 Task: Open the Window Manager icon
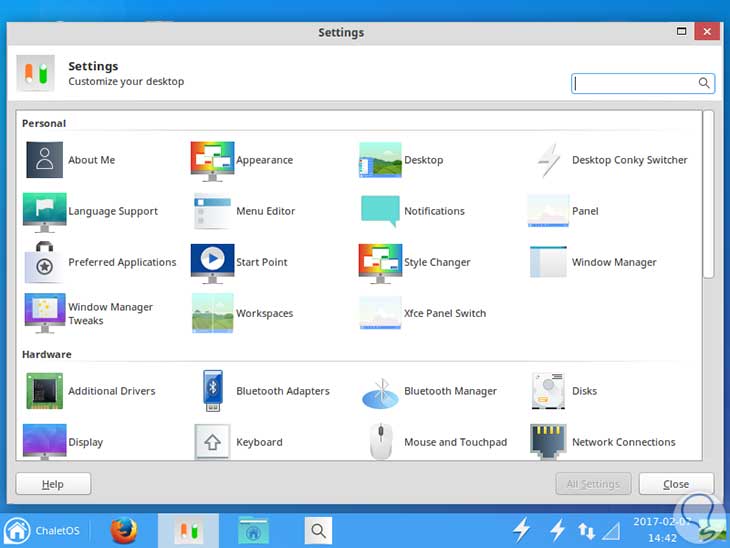pos(548,262)
